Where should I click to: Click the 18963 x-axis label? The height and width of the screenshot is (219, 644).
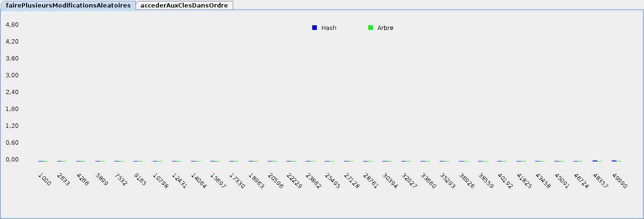257,180
